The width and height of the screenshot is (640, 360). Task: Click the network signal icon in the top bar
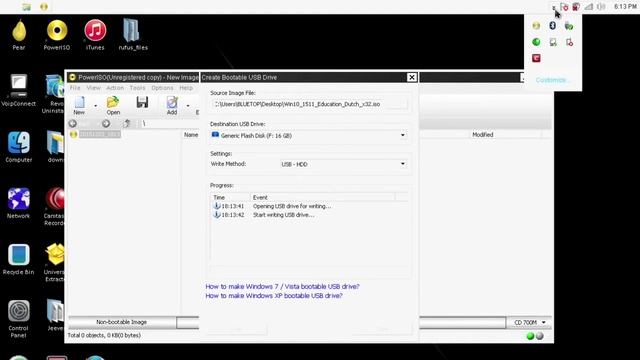point(589,7)
